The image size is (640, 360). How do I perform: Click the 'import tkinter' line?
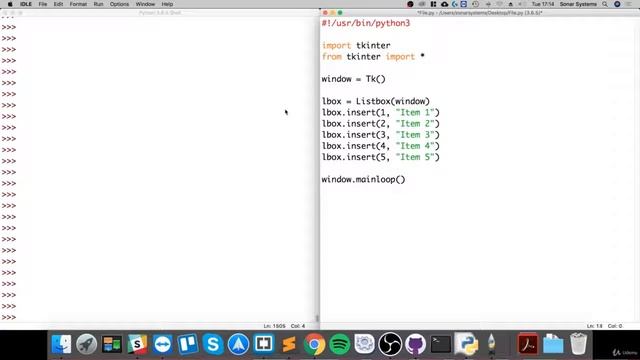point(356,45)
